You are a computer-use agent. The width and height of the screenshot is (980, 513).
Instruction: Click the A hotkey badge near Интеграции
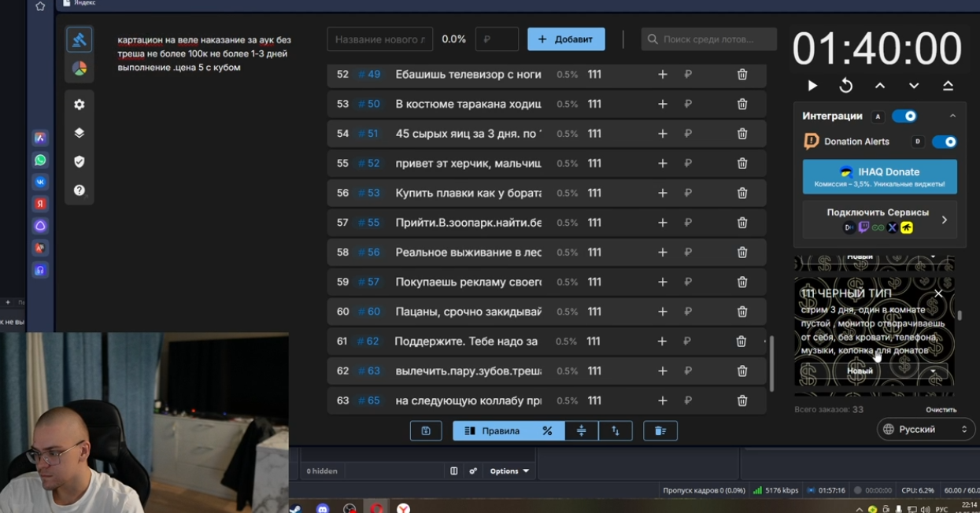[x=878, y=116]
